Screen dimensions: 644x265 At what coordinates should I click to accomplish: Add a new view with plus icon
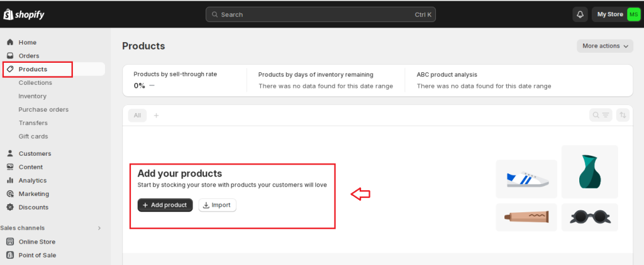[x=156, y=116]
